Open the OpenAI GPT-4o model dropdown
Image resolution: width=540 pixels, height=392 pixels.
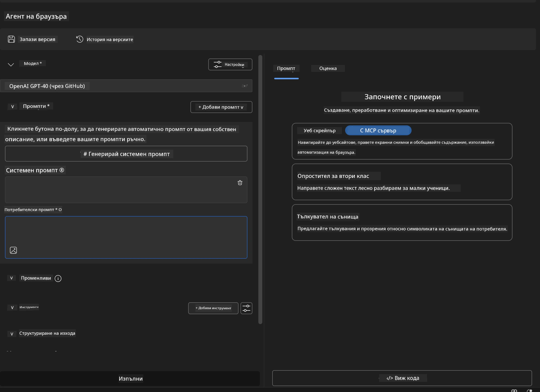tap(126, 86)
